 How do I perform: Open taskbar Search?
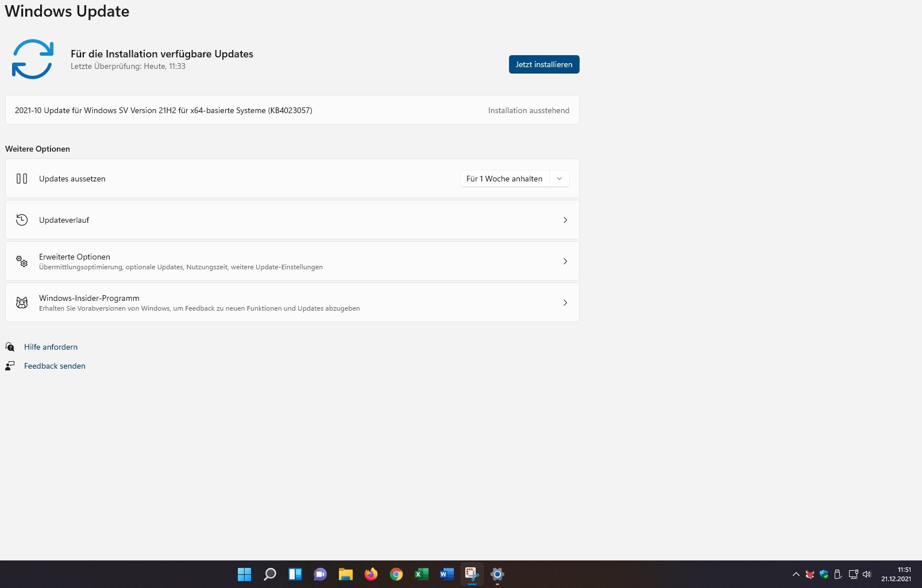click(270, 574)
